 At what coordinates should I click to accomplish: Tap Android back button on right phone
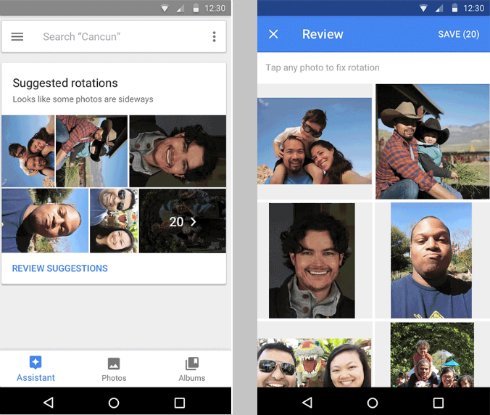(307, 403)
